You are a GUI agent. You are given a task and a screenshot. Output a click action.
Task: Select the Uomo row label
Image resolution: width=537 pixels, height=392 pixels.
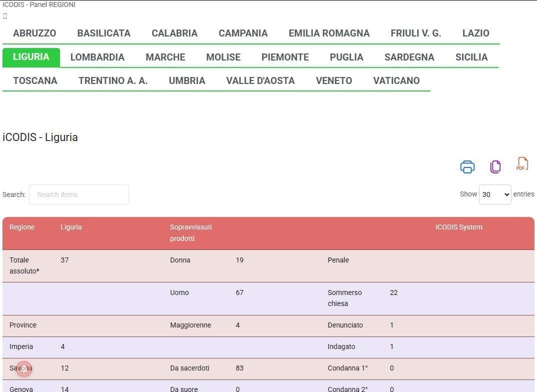[x=179, y=292]
